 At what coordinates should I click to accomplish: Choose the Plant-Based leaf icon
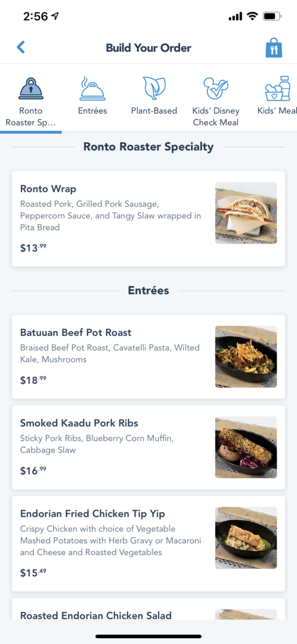point(154,89)
